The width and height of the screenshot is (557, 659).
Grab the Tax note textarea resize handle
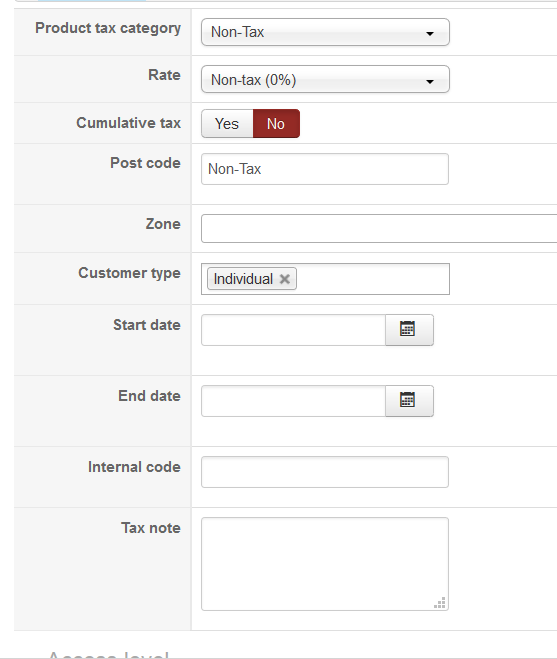pos(440,603)
